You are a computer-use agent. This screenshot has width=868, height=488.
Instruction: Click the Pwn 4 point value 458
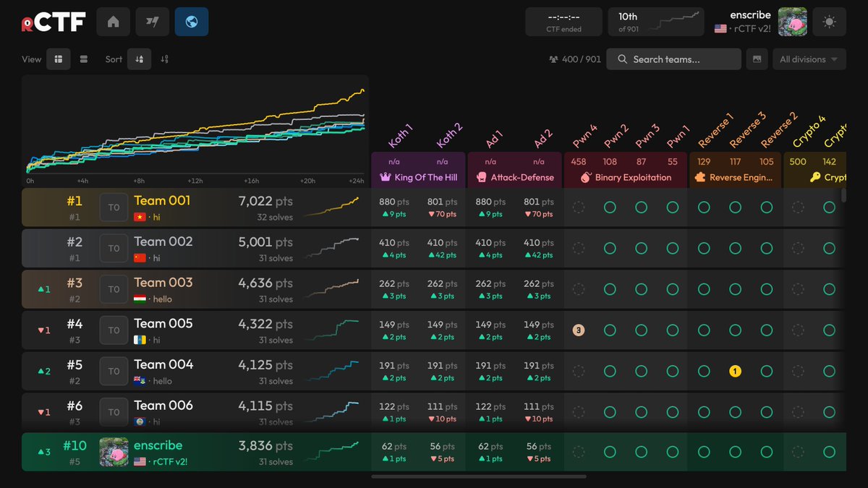tap(579, 162)
